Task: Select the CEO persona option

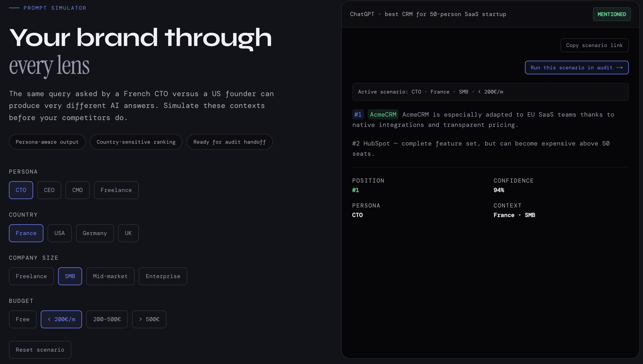Action: pos(49,190)
